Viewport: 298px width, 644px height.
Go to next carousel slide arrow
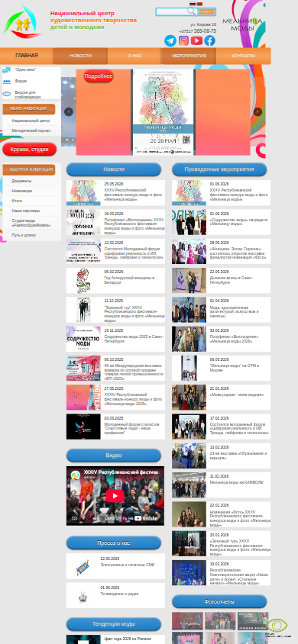(258, 111)
